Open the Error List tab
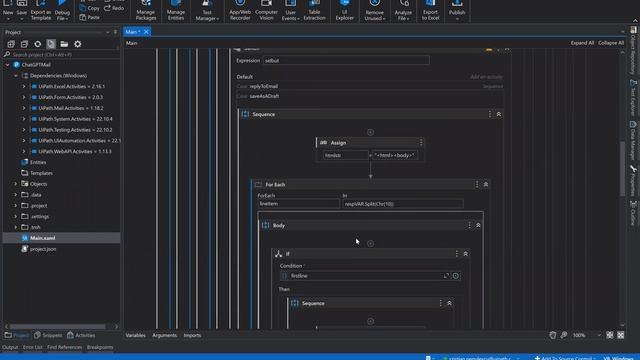The image size is (640, 360). [x=33, y=347]
